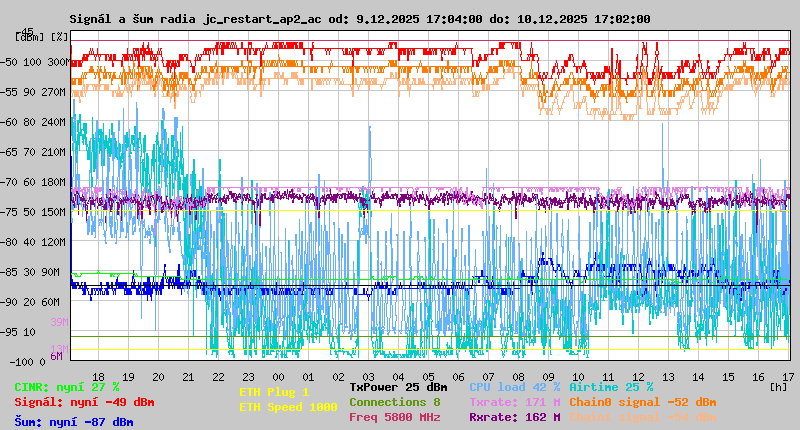The height and width of the screenshot is (430, 800).
Task: Click the '21' hour tick label
Action: [188, 377]
